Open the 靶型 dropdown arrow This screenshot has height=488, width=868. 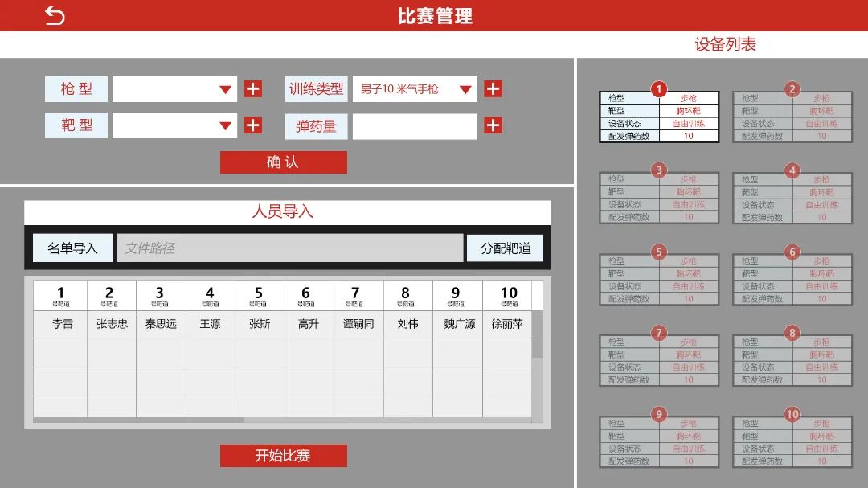pos(225,125)
